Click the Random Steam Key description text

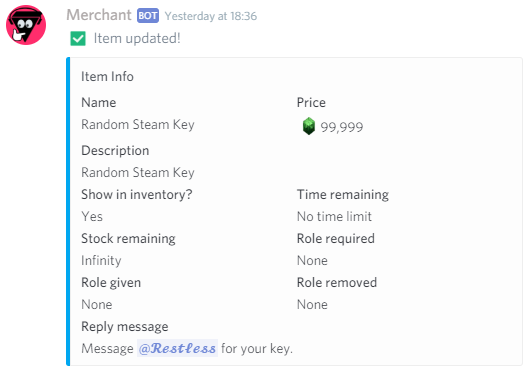coord(138,172)
